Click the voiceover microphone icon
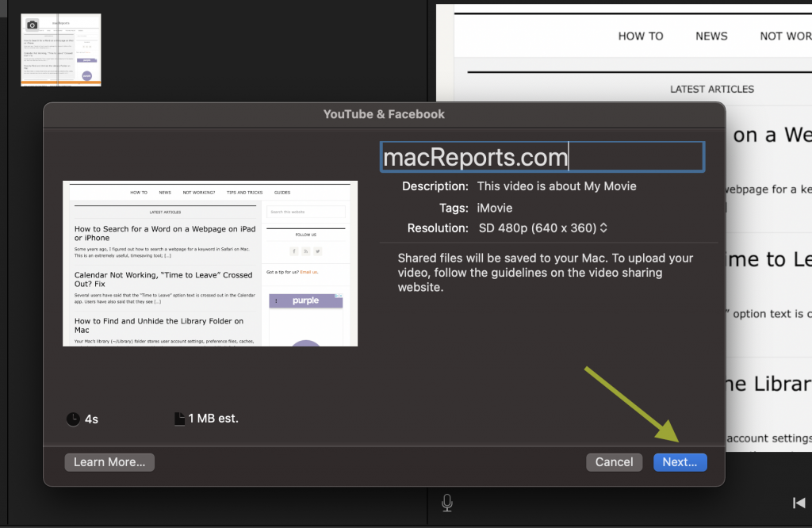 click(447, 503)
